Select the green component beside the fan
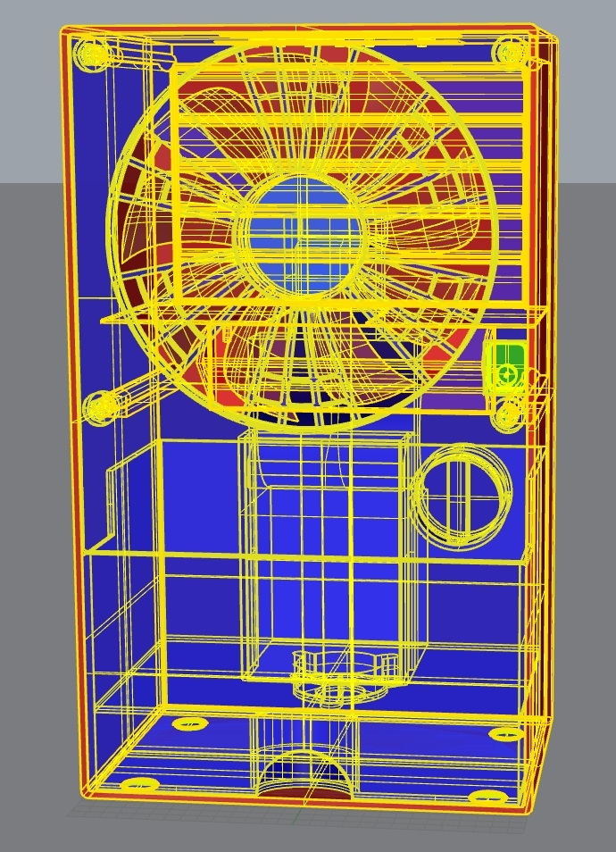616x852 pixels. [507, 365]
